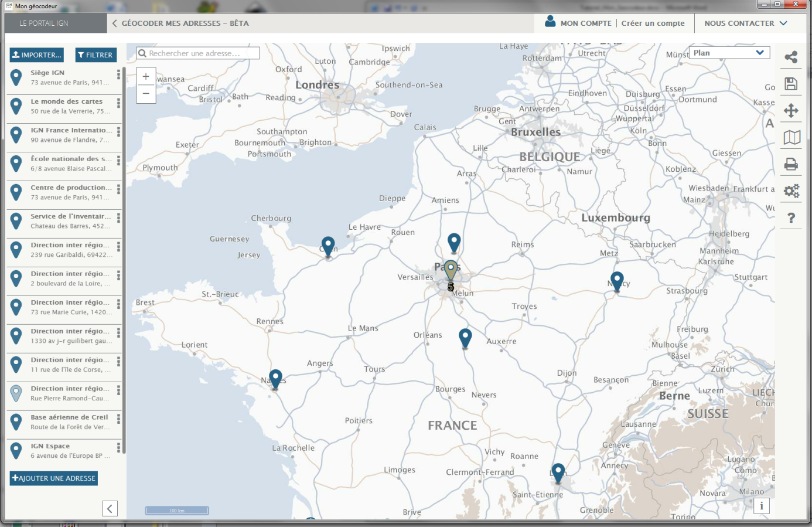Viewport: 812px width, 527px height.
Task: Select the 2 boulevard de la Loire entry
Action: point(64,278)
